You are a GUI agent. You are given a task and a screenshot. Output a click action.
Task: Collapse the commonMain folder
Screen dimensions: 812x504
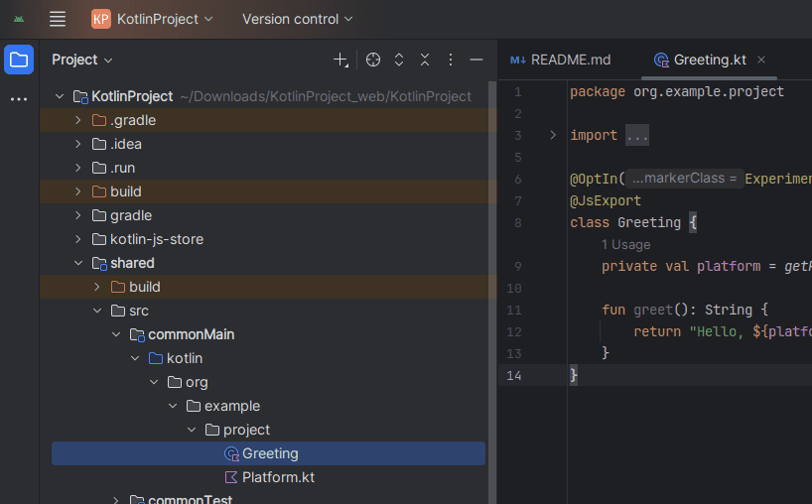[x=115, y=334]
